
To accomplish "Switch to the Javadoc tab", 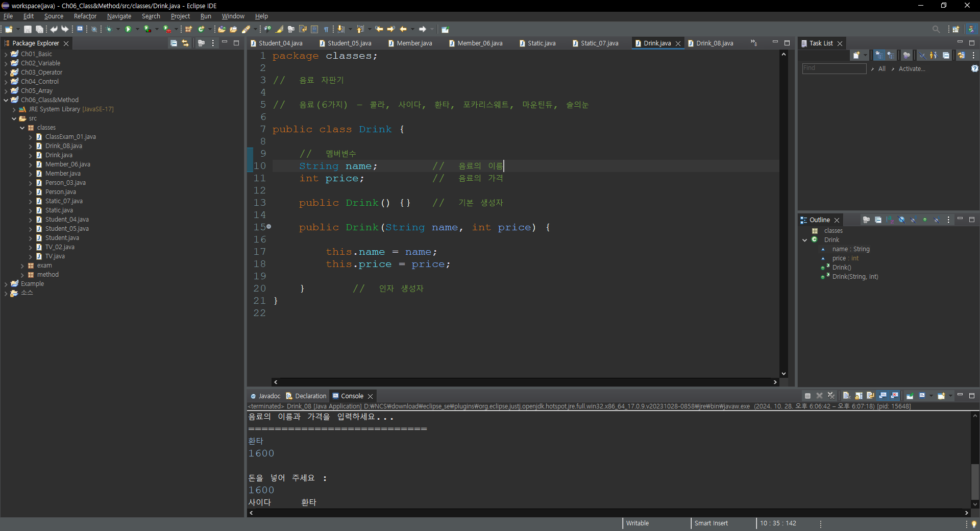I will click(265, 396).
